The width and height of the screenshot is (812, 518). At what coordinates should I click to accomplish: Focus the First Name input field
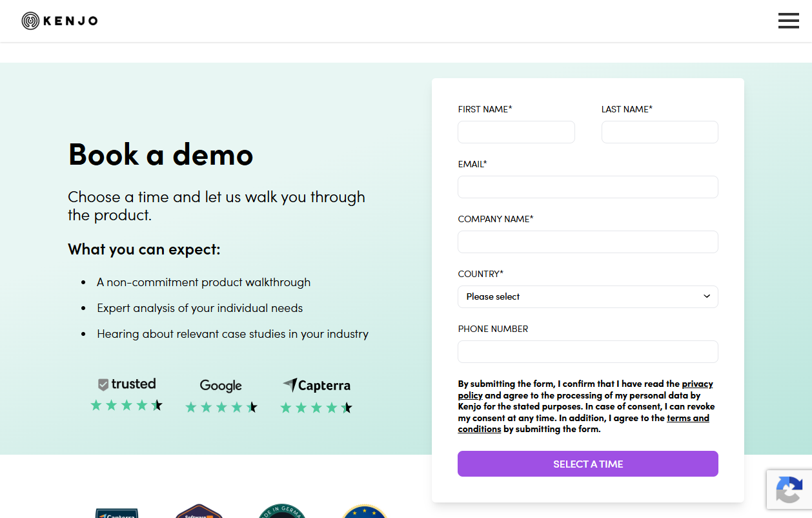pyautogui.click(x=516, y=132)
